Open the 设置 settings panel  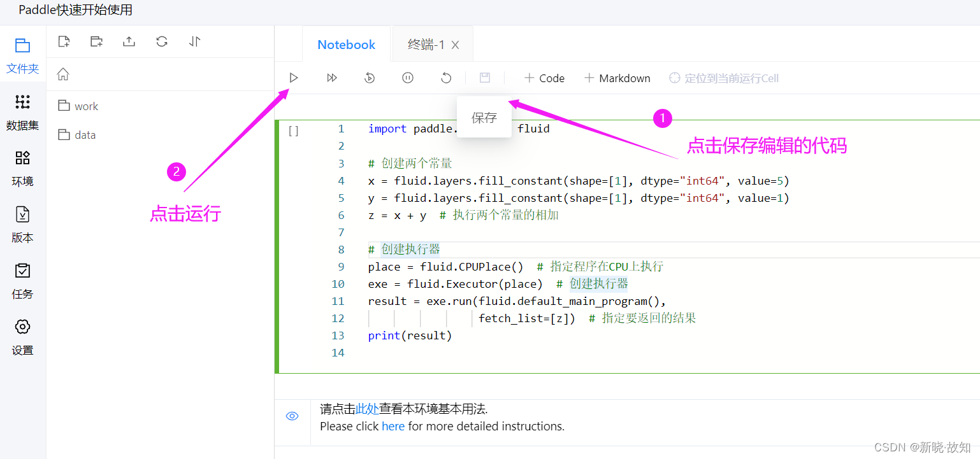[22, 337]
